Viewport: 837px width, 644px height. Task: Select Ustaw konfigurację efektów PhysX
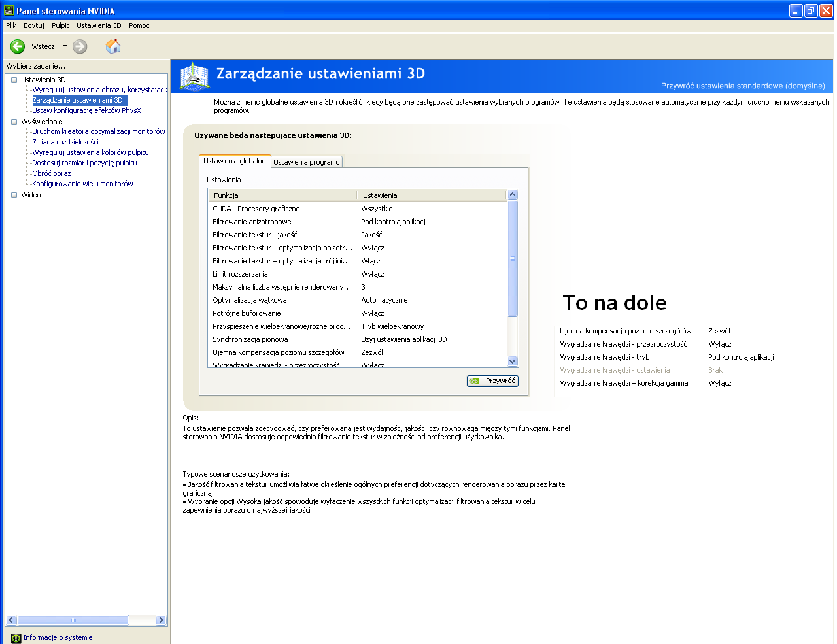click(87, 110)
